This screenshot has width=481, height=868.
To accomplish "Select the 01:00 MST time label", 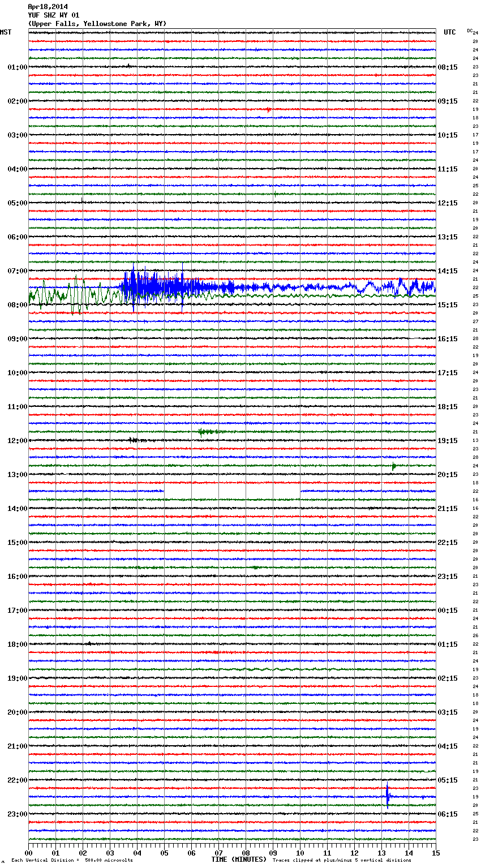I will tap(18, 67).
